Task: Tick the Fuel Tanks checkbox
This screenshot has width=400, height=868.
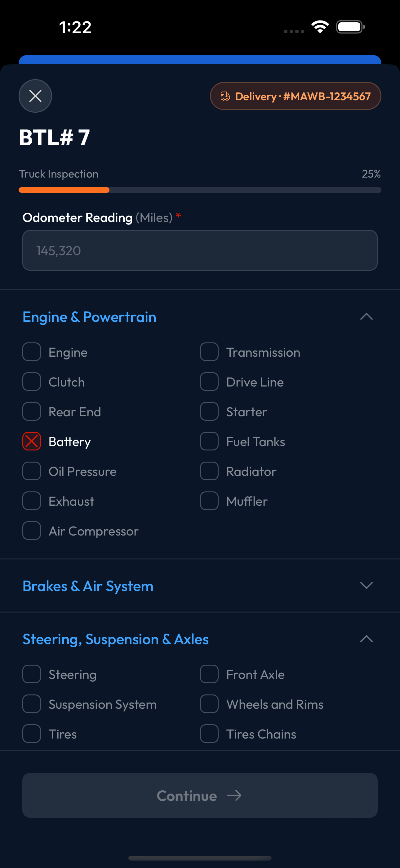Action: [x=209, y=441]
